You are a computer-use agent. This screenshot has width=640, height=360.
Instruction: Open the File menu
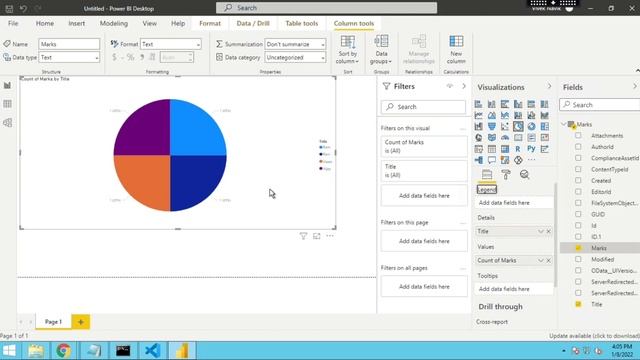(x=13, y=23)
